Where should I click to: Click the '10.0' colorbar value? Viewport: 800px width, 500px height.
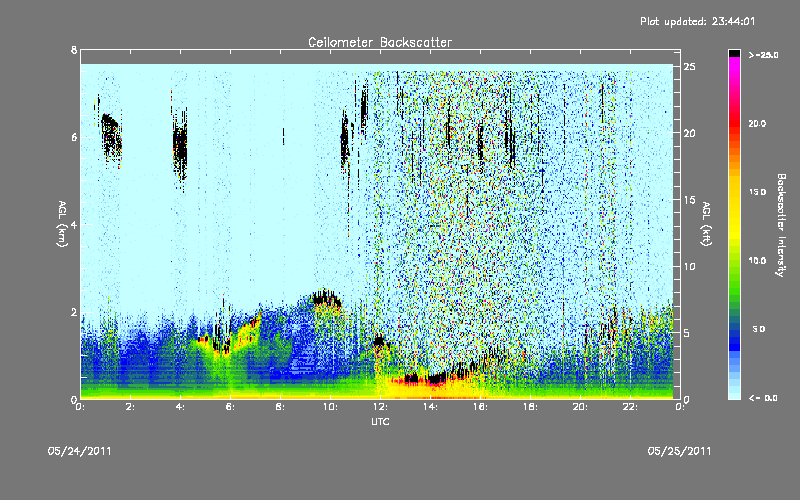(757, 261)
